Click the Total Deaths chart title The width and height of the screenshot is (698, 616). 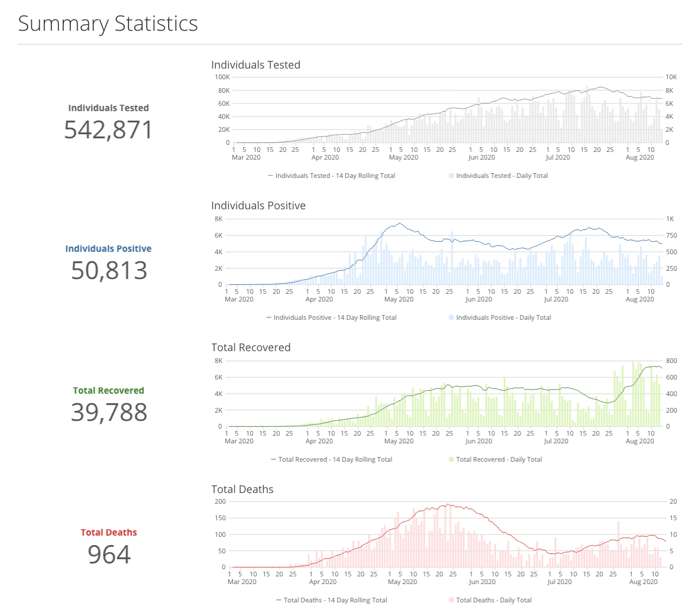tap(243, 489)
